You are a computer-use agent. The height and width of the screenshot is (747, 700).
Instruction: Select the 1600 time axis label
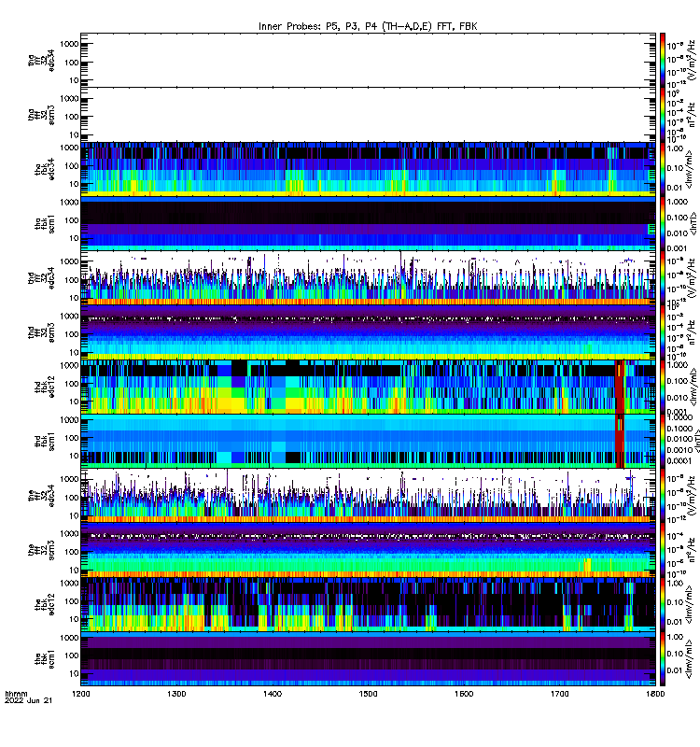464,694
